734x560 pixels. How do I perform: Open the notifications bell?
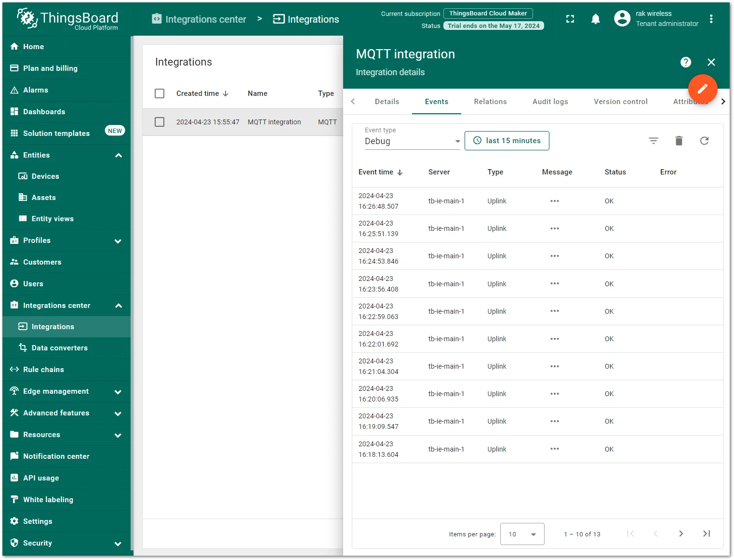tap(596, 19)
